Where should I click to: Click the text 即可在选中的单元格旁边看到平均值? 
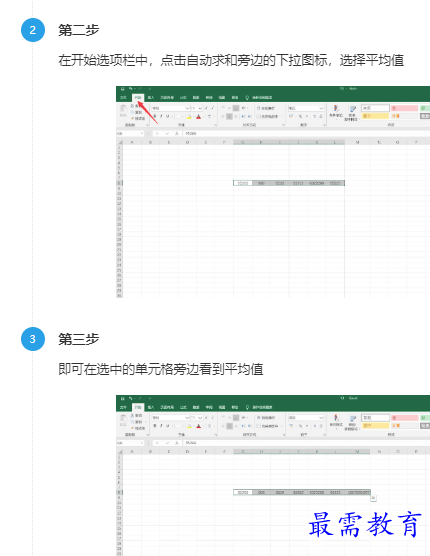pos(161,369)
